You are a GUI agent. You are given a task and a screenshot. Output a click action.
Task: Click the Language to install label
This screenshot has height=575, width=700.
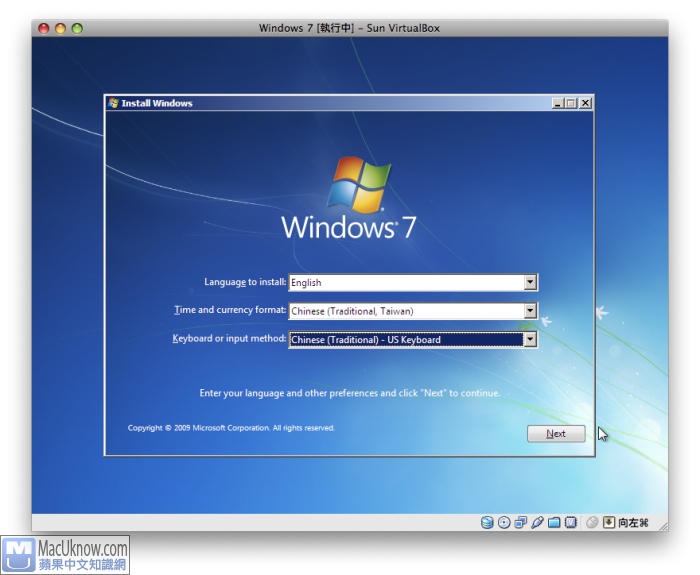coord(245,282)
